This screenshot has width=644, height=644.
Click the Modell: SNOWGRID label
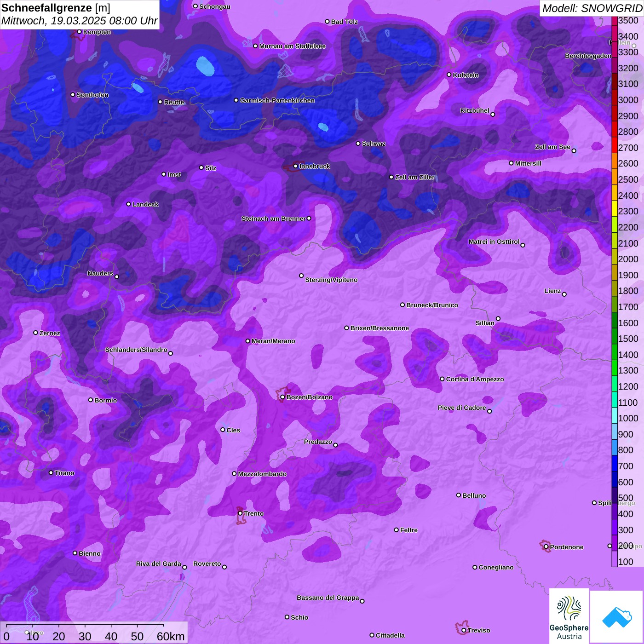[x=592, y=8]
